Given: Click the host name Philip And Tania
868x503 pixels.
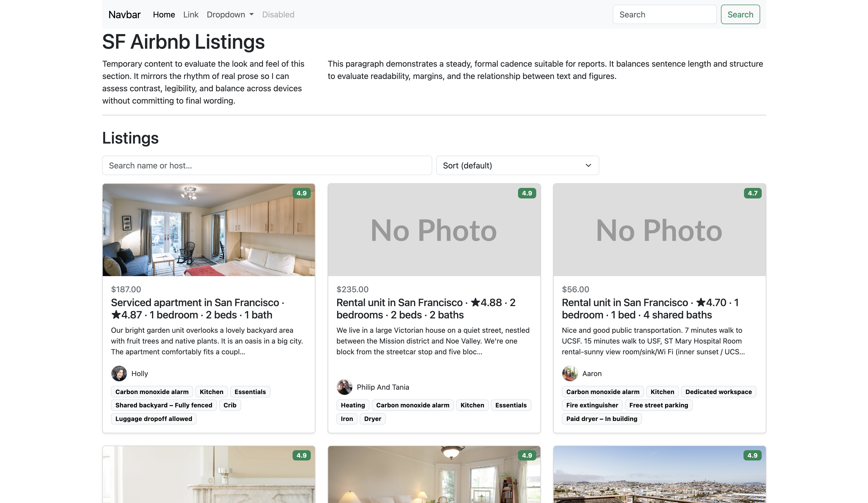Looking at the screenshot, I should pyautogui.click(x=383, y=387).
